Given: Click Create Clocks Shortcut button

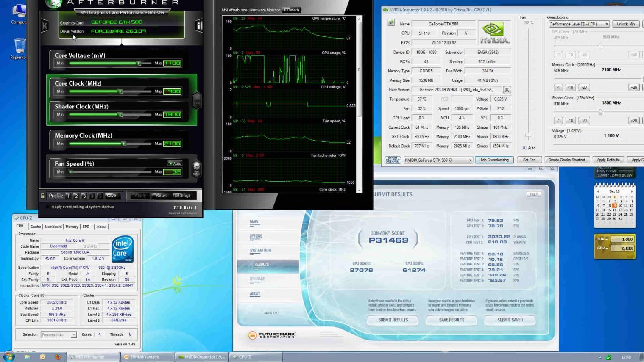Looking at the screenshot, I should 566,160.
